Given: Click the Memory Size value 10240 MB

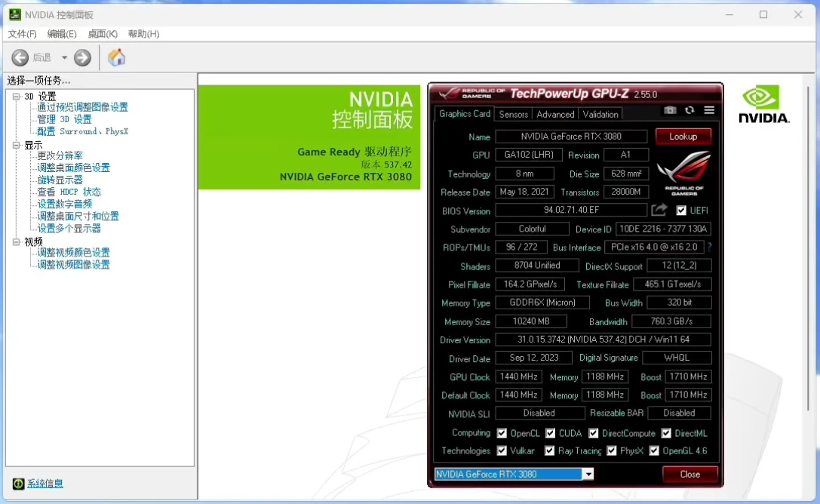Looking at the screenshot, I should click(x=531, y=321).
